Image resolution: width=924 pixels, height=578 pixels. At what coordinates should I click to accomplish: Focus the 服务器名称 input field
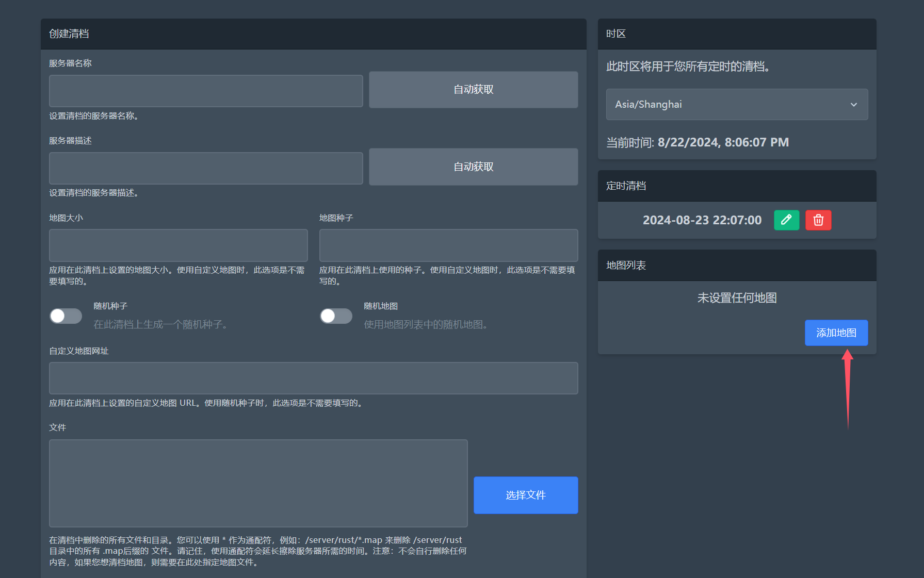coord(206,91)
